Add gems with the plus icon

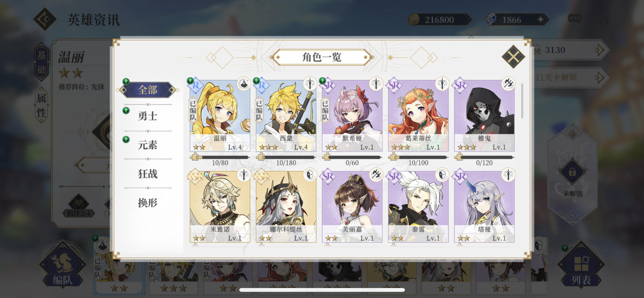point(540,19)
